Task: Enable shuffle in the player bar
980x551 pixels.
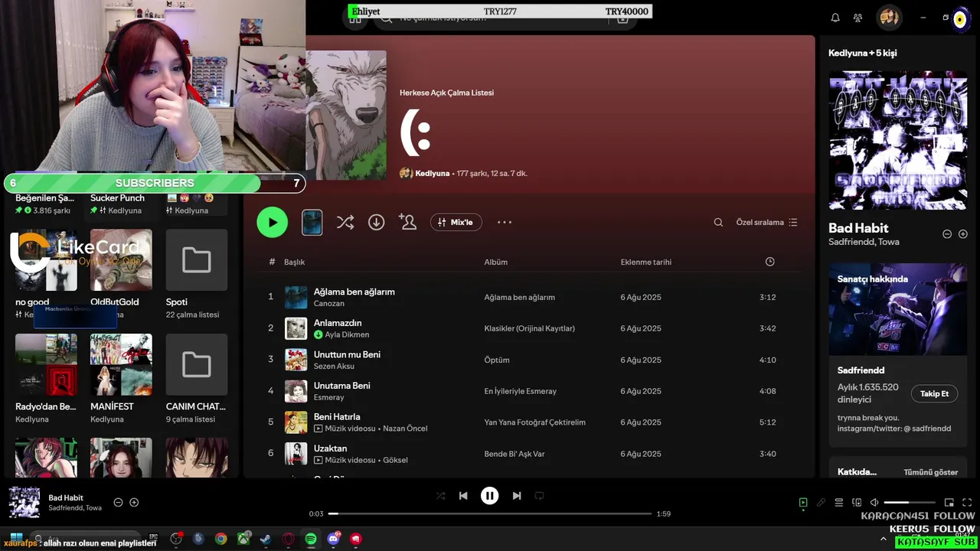Action: 440,496
